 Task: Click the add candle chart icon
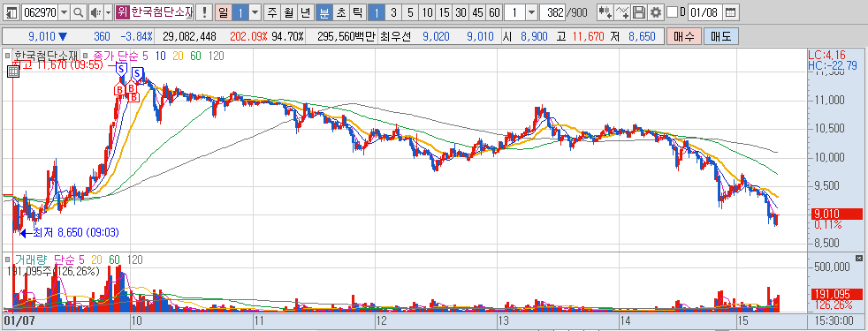click(605, 11)
